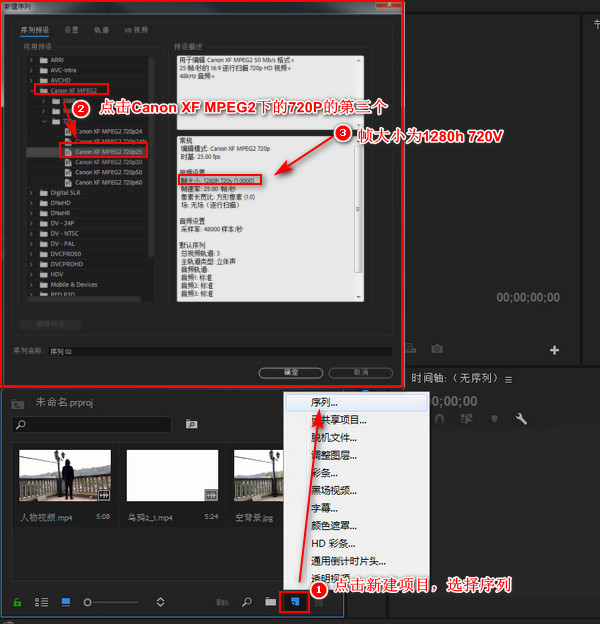Screen dimensions: 601x624
Task: Collapse the Canon XF MPEG2 preset folder
Action: click(31, 90)
